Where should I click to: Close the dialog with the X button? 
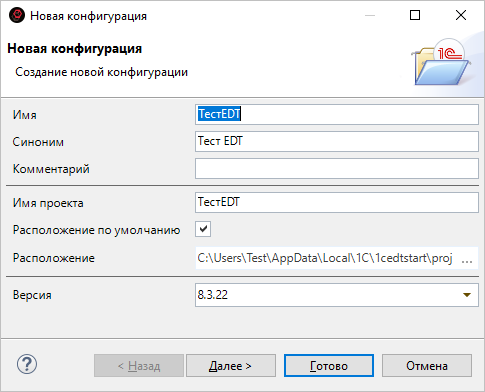tap(461, 15)
